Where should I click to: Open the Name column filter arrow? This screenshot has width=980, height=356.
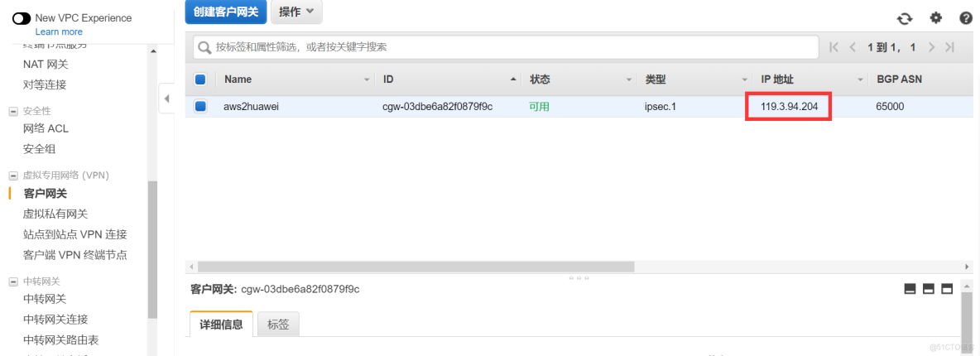[367, 80]
